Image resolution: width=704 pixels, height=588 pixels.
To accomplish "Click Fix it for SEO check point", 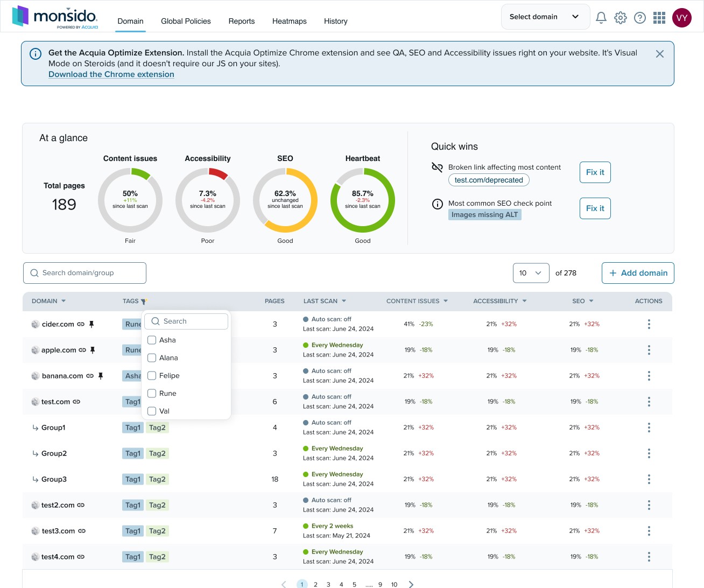I will (595, 208).
